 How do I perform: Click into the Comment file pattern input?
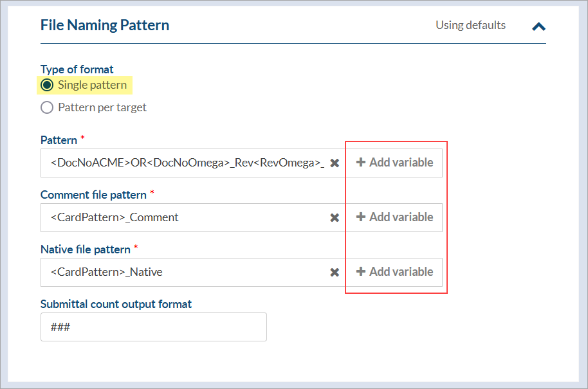coord(187,217)
